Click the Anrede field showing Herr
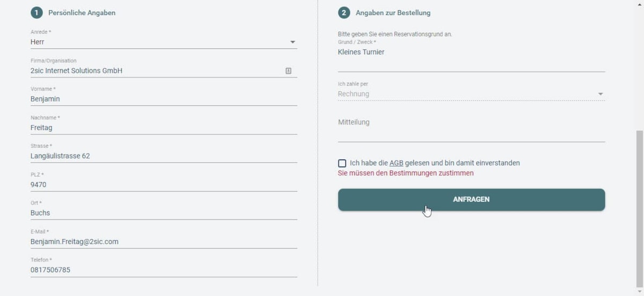644x296 pixels. [156, 42]
